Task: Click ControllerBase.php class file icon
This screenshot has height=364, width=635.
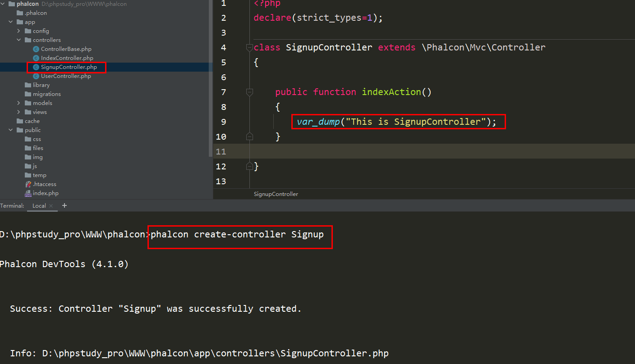Action: [x=36, y=49]
